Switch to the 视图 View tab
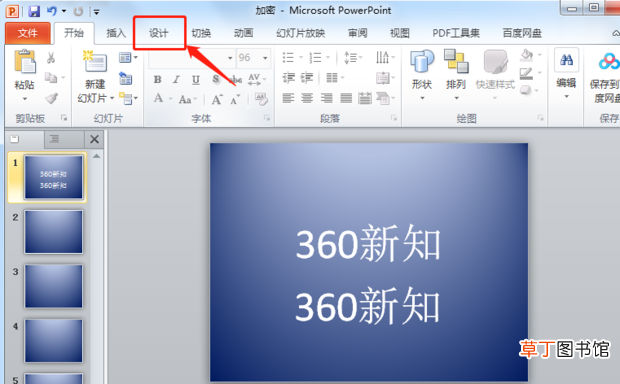 click(400, 33)
